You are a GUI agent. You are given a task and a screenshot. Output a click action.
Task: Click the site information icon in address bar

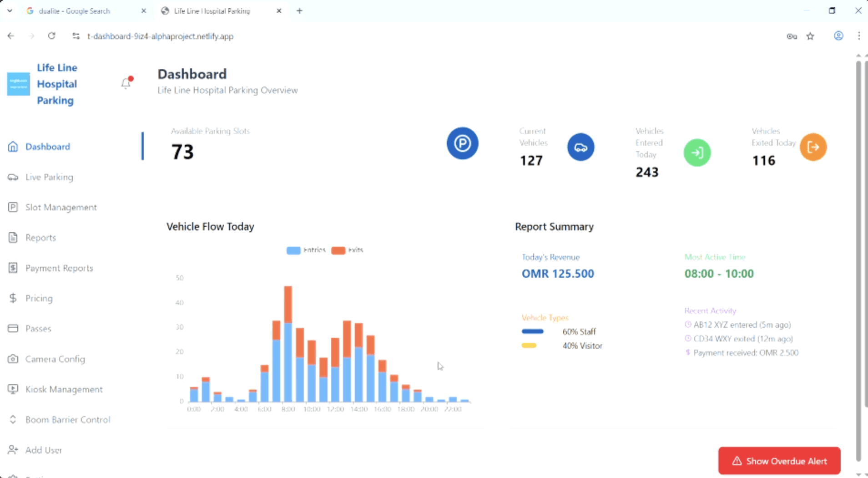(76, 36)
